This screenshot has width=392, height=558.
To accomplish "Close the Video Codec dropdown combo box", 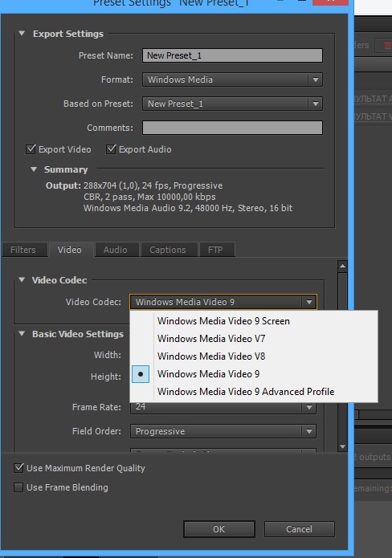I will pos(223,302).
